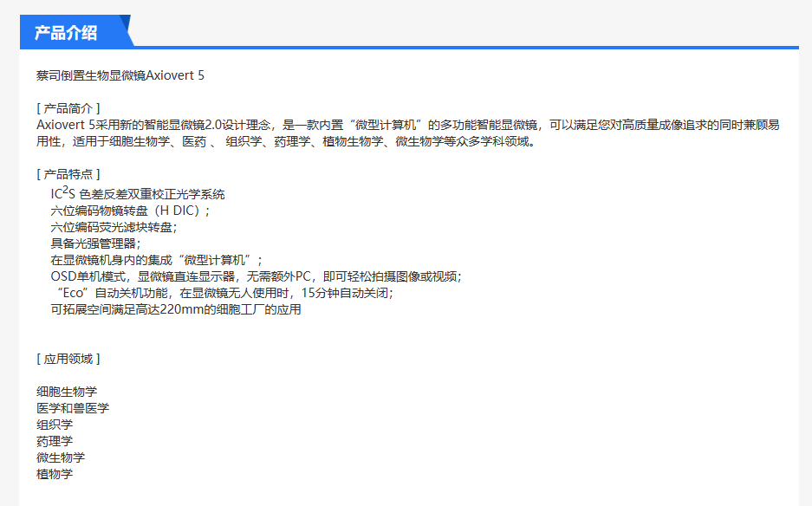The height and width of the screenshot is (506, 812).
Task: Click the [ 产品特点 ] heading
Action: coord(68,174)
